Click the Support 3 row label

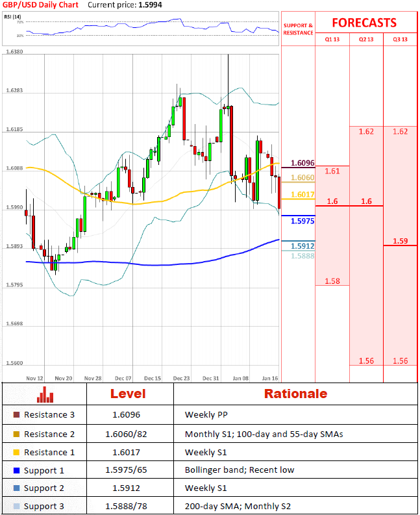[x=44, y=507]
